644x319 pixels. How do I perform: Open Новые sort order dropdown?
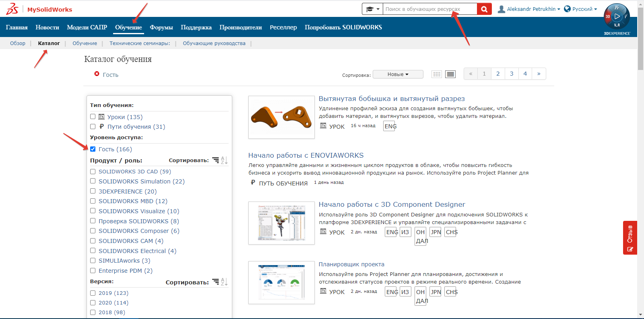[x=398, y=74]
